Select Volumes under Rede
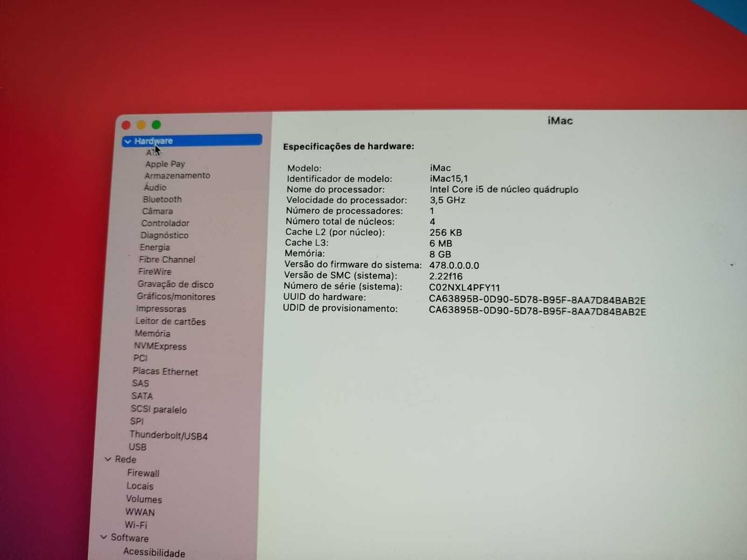This screenshot has height=560, width=747. click(x=144, y=499)
